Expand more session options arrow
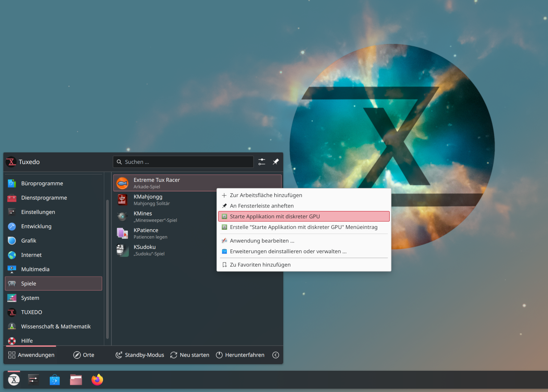Screen dimensions: 548x392 pos(276,355)
